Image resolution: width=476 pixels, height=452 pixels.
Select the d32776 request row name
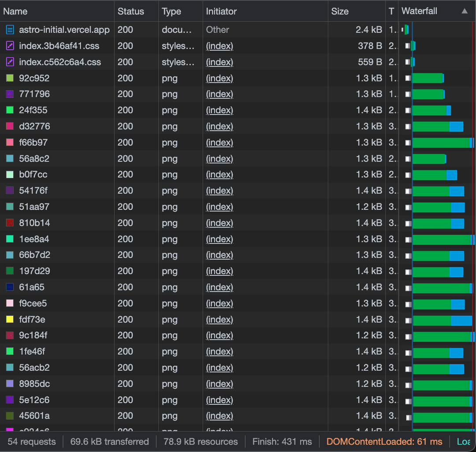tap(34, 126)
